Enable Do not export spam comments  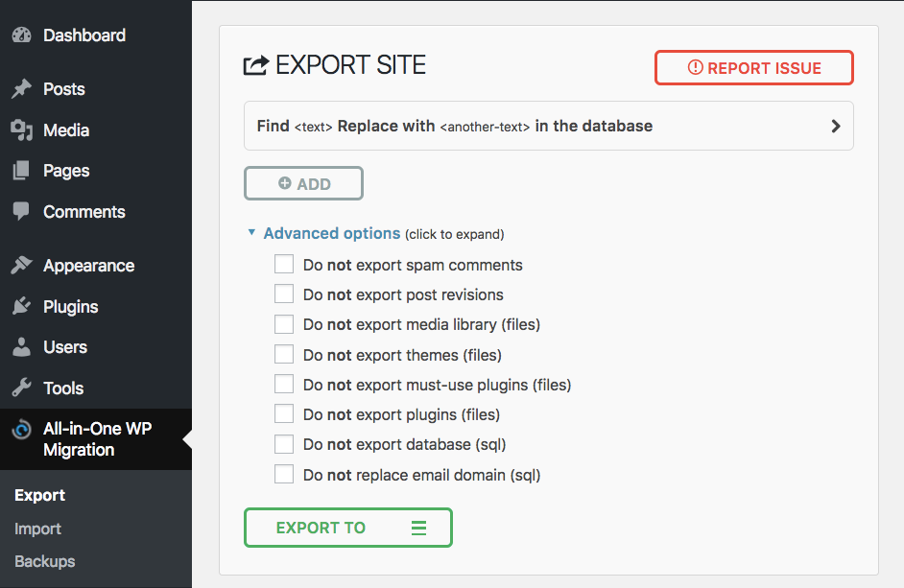[284, 264]
